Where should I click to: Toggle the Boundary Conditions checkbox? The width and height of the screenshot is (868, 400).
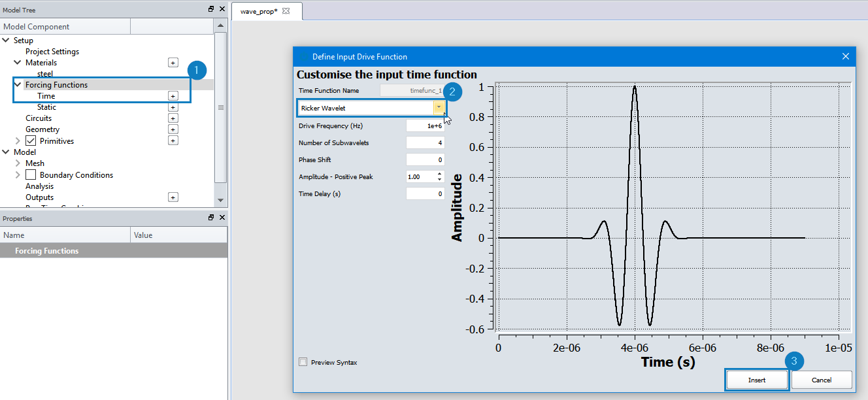31,175
